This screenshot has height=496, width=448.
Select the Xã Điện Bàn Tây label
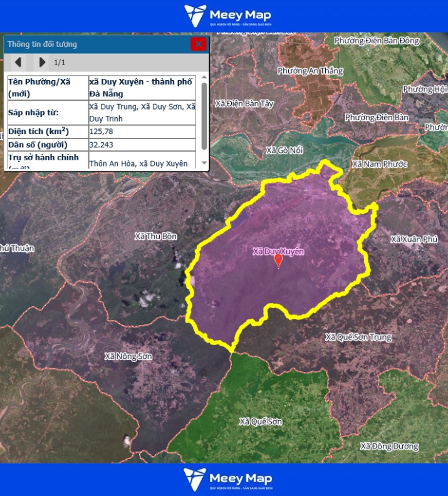244,103
